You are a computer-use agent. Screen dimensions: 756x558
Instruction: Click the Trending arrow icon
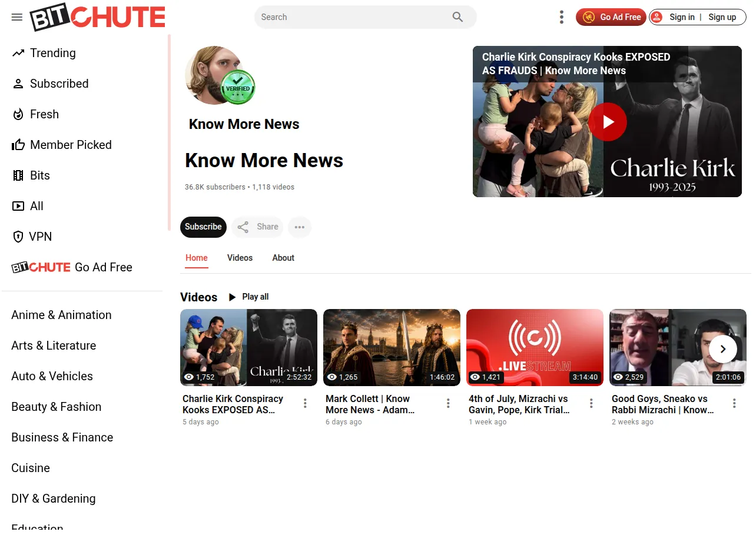18,53
